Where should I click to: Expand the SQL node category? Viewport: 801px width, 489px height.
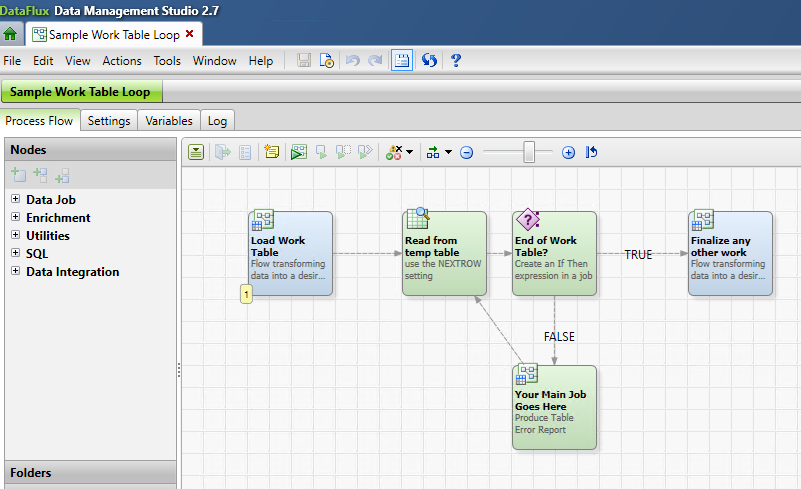click(15, 253)
